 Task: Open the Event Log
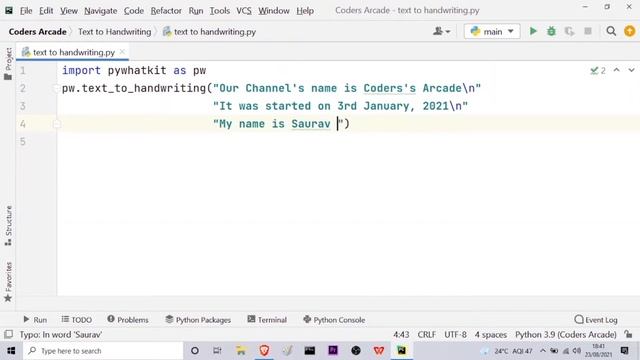pyautogui.click(x=596, y=320)
